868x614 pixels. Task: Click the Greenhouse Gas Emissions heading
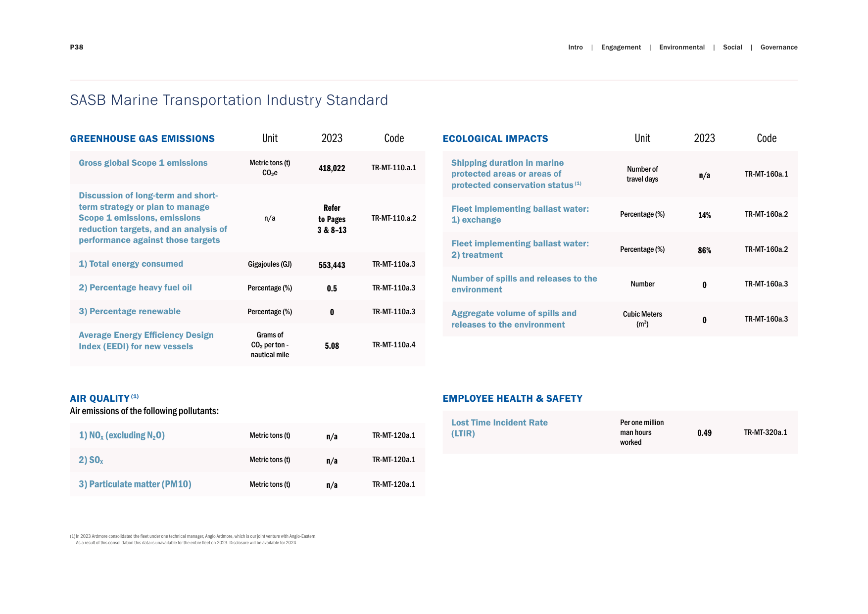[143, 139]
